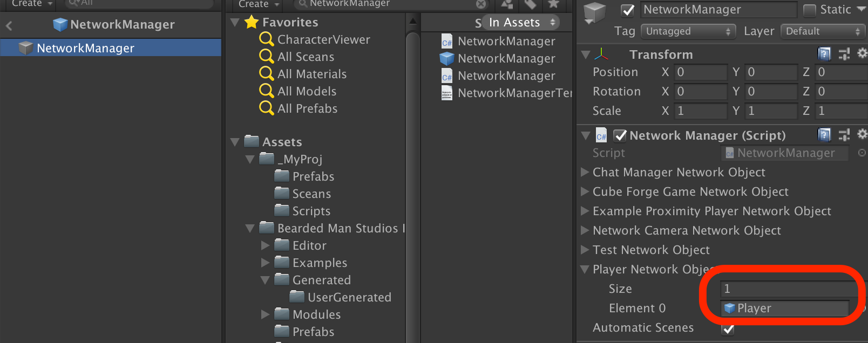Collapse the Player Network Object list
Viewport: 868px width, 343px height.
tap(585, 270)
